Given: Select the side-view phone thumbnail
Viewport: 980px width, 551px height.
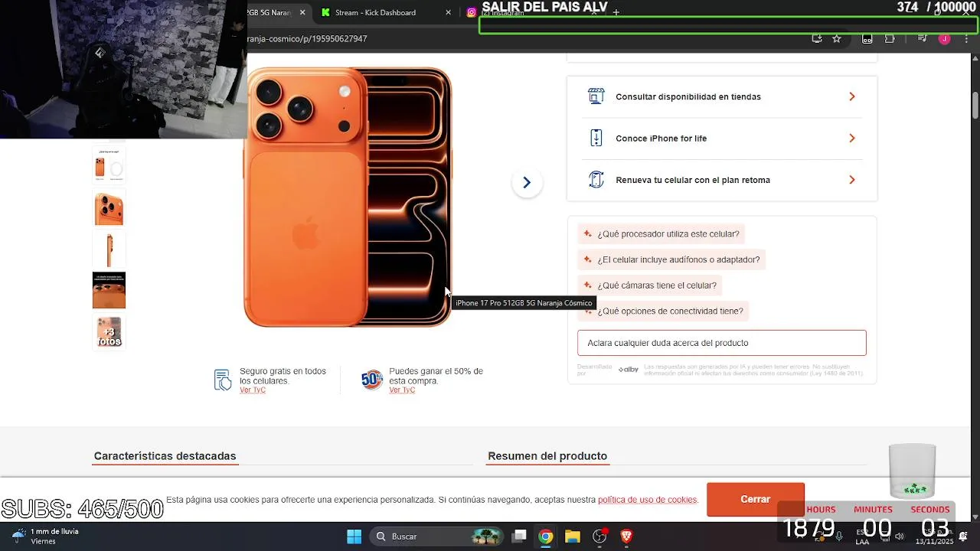Looking at the screenshot, I should tap(109, 249).
